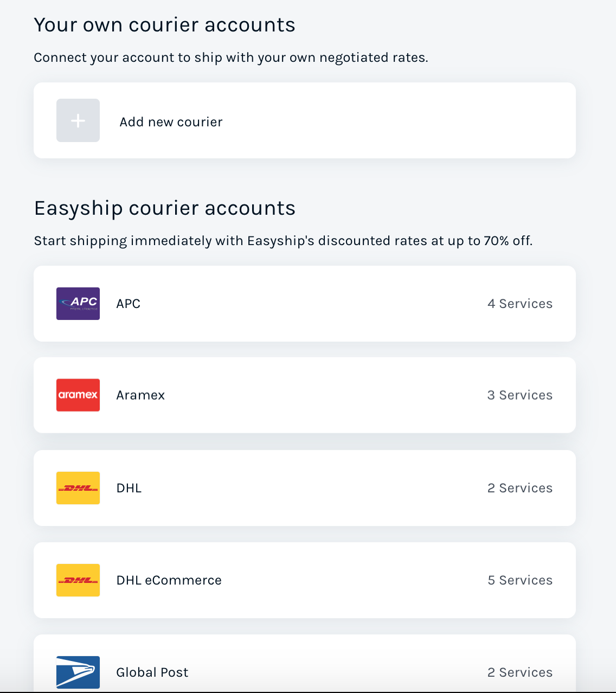This screenshot has height=693, width=616.
Task: Click the Easyship courier accounts heading
Action: [x=165, y=208]
